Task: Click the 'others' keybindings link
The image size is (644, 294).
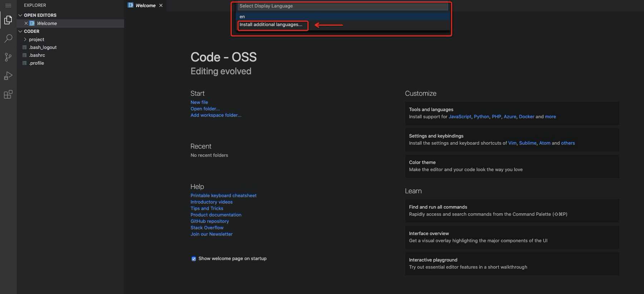Action: point(568,143)
